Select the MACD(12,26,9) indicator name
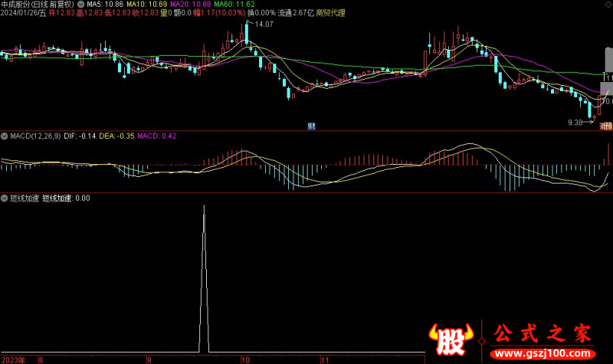This screenshot has height=364, width=613. [x=35, y=136]
